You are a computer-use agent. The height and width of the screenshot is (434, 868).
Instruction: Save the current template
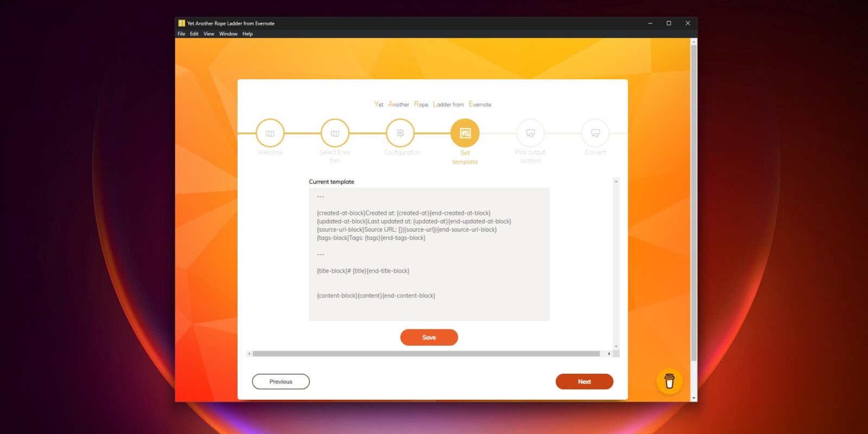(429, 337)
